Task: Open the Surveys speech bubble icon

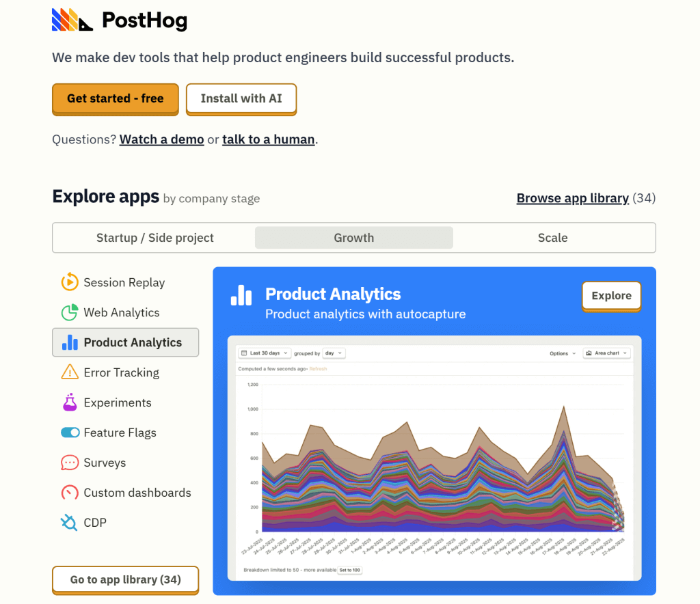Action: pyautogui.click(x=70, y=463)
